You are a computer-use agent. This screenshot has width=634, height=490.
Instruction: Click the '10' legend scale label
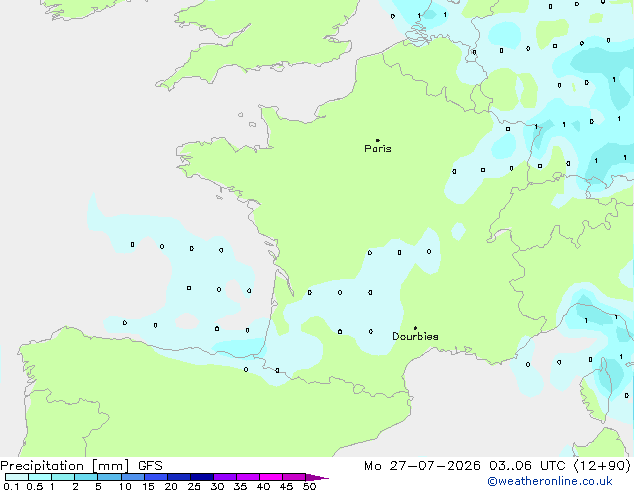click(125, 486)
